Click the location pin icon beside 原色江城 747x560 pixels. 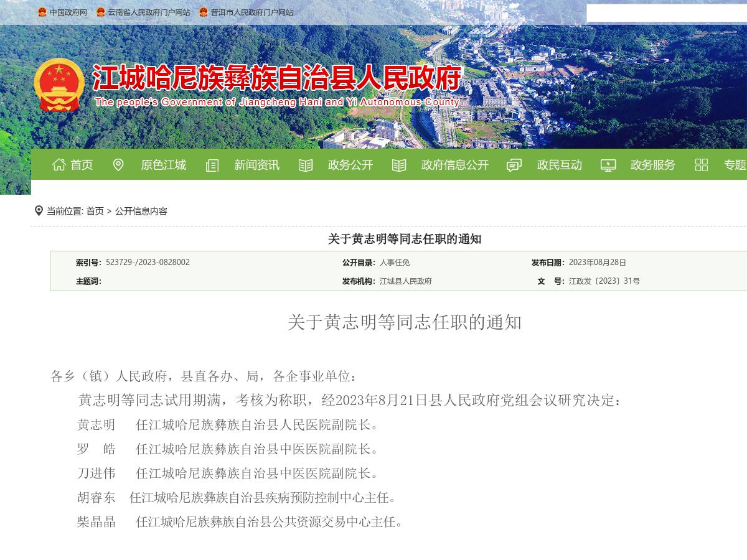pos(118,165)
